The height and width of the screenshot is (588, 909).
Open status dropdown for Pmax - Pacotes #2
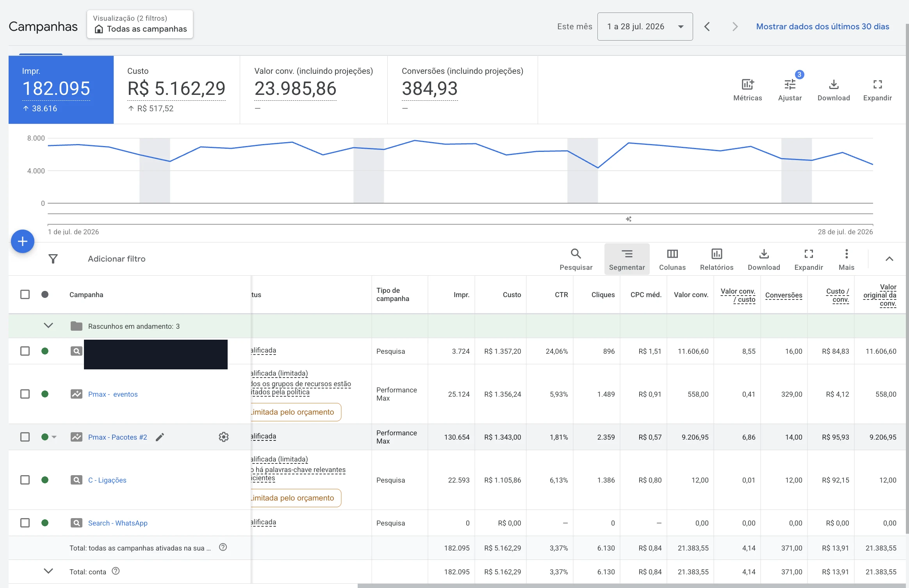tap(54, 437)
